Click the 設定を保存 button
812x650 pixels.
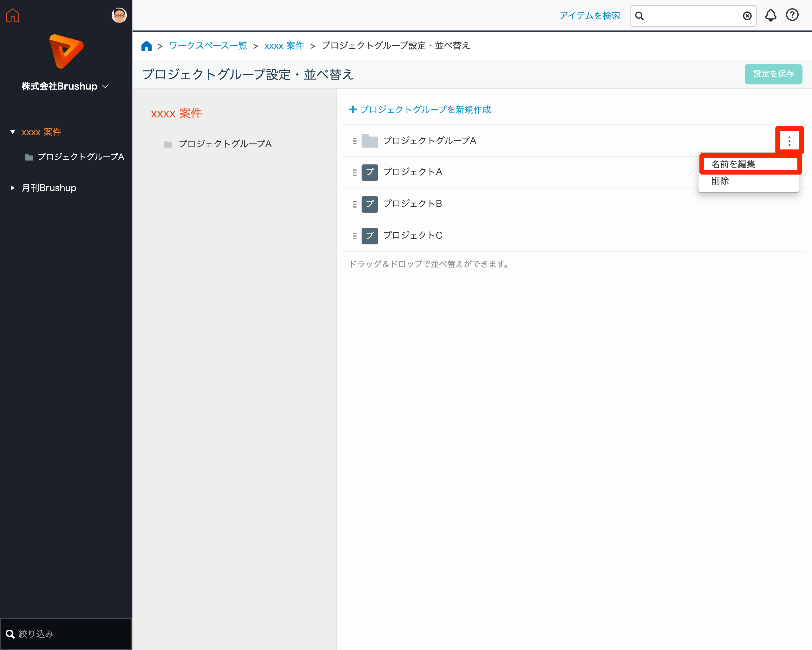click(773, 74)
